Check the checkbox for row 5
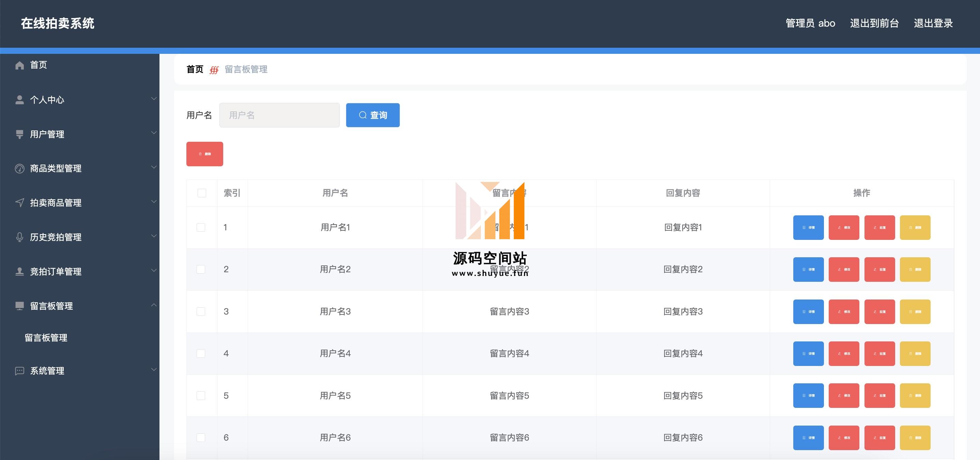Viewport: 980px width, 460px height. coord(201,396)
